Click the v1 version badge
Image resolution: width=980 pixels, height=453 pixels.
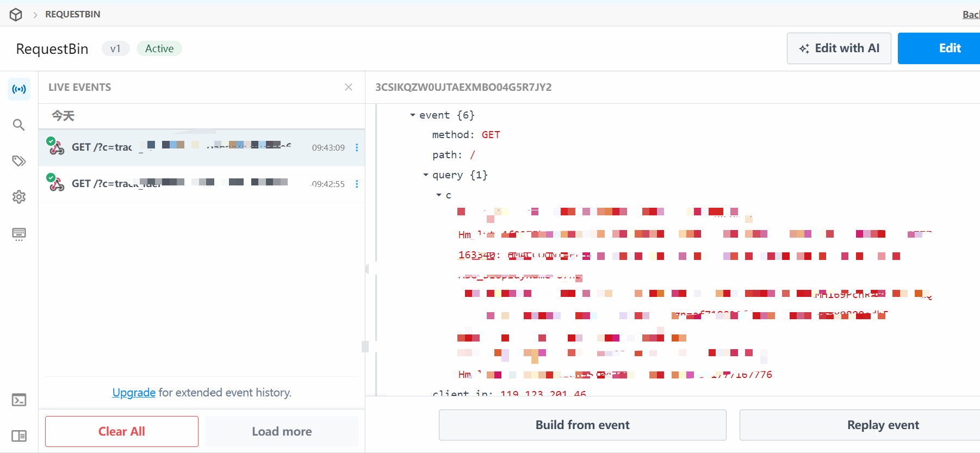point(115,48)
